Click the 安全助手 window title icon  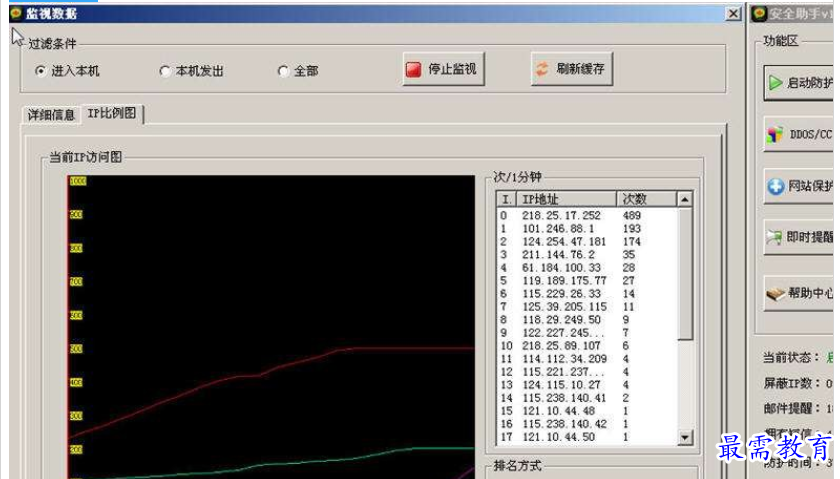759,14
